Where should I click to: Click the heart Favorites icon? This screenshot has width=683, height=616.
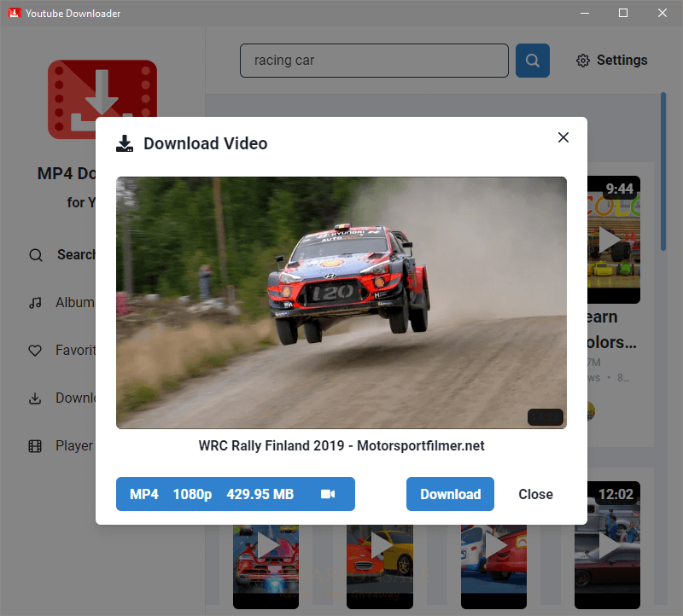pyautogui.click(x=35, y=351)
